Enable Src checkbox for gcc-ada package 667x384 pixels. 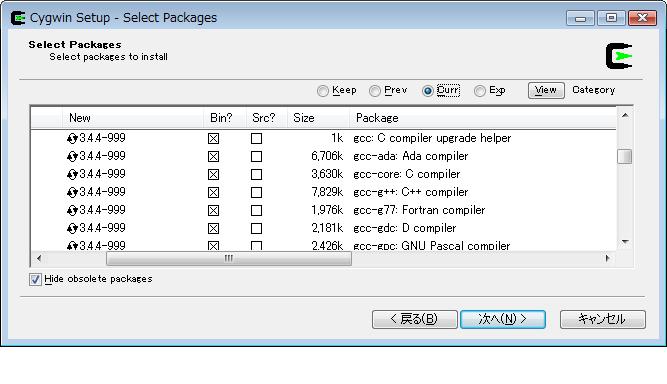(257, 156)
